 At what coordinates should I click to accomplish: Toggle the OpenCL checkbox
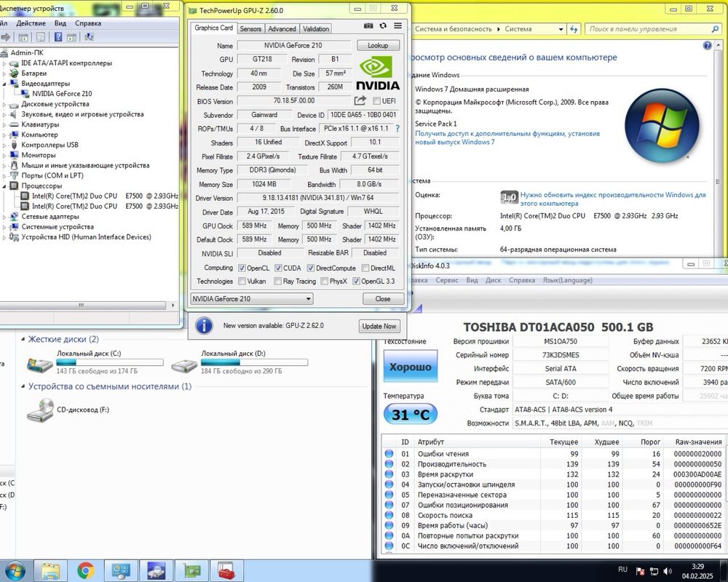(242, 268)
